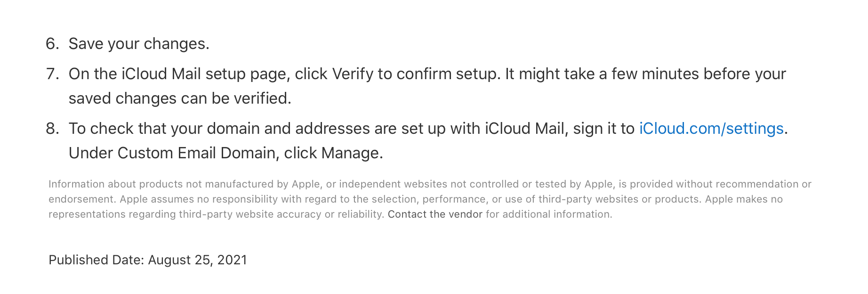Click 'for additional information' text

549,214
